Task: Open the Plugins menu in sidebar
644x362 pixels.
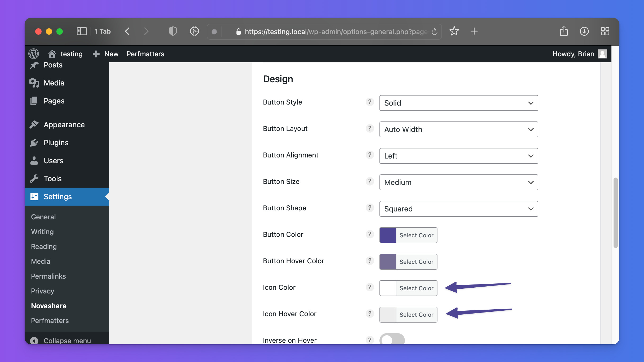Action: pyautogui.click(x=56, y=143)
